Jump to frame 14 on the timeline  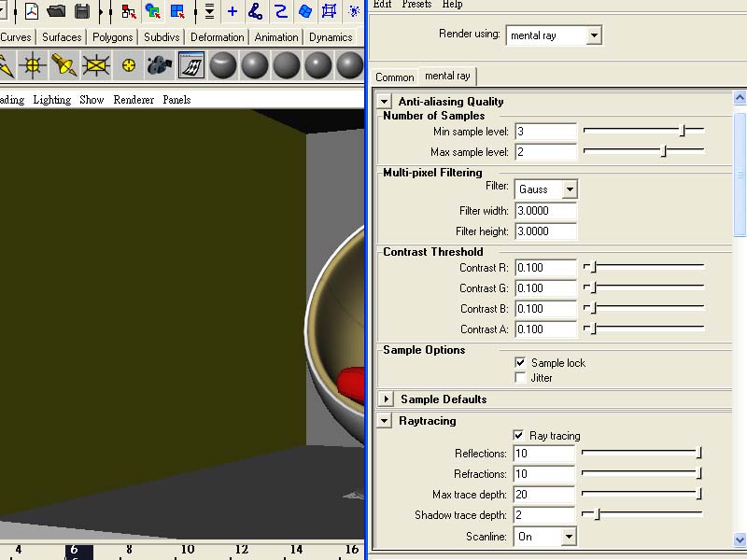pyautogui.click(x=296, y=550)
